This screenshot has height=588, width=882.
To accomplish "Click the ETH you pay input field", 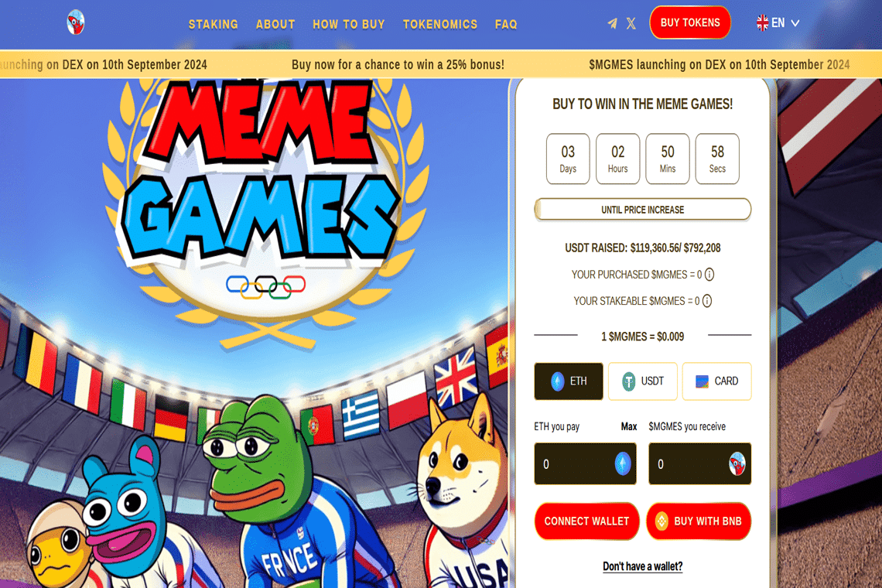I will (x=585, y=463).
